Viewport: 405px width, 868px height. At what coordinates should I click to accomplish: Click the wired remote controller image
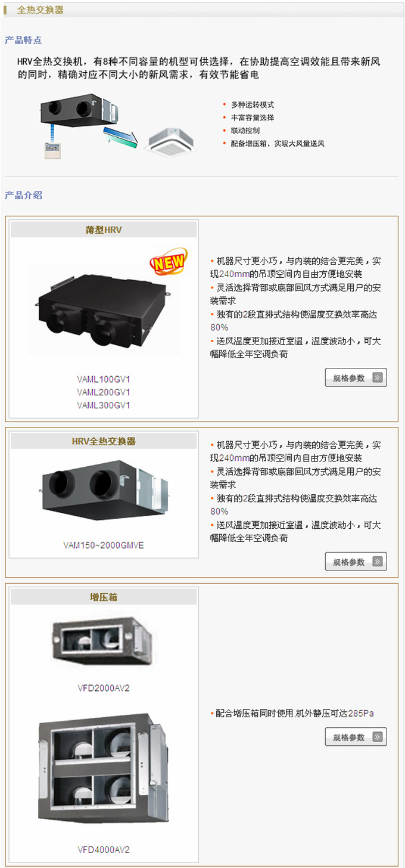coord(53,150)
